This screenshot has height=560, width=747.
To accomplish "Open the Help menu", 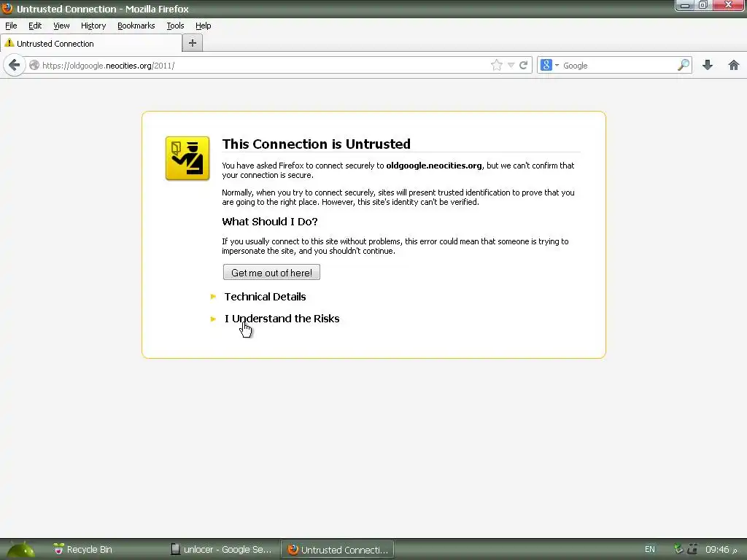I will pos(204,26).
